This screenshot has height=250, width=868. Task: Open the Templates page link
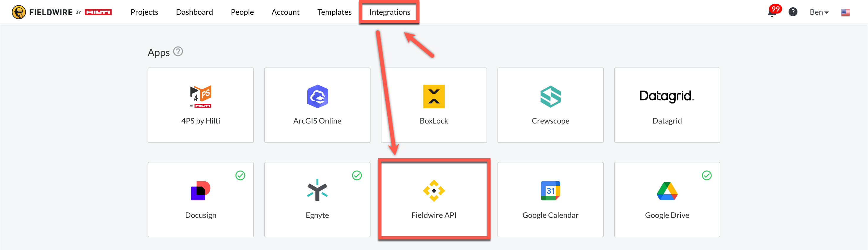click(334, 12)
